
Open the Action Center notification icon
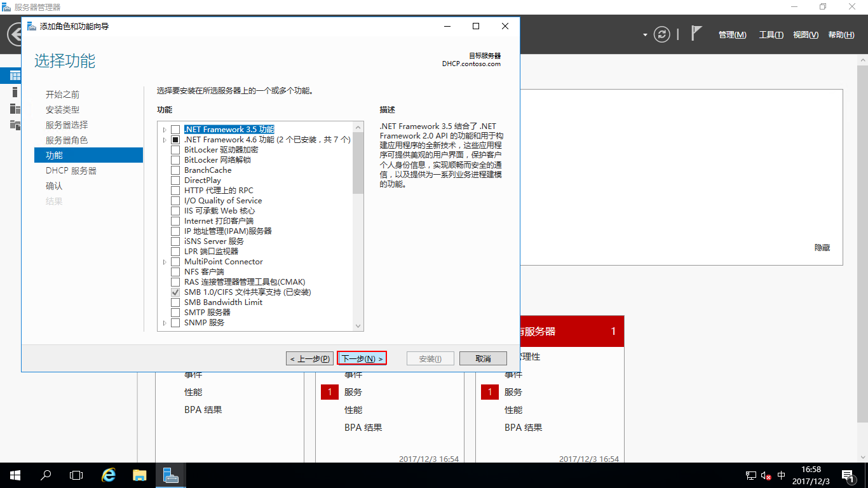(848, 475)
